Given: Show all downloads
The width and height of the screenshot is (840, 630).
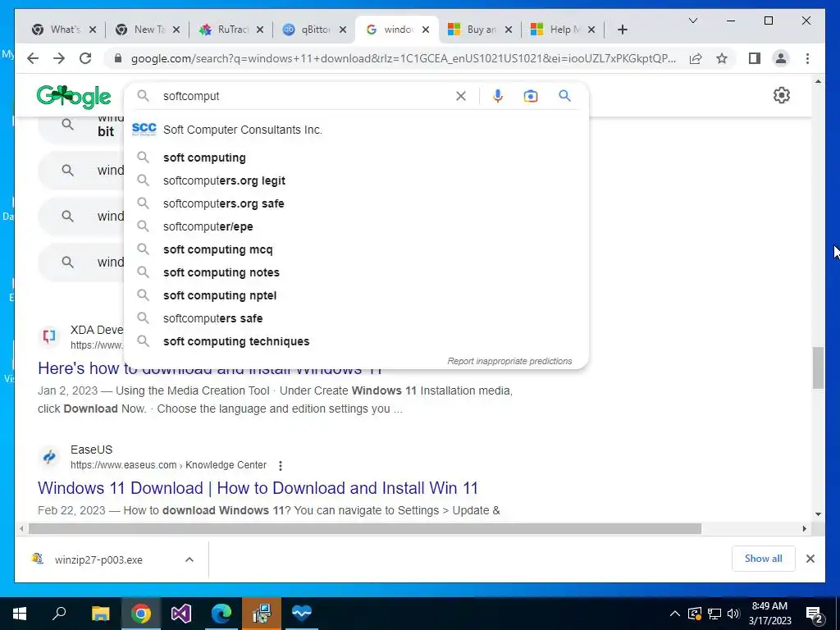Looking at the screenshot, I should [x=764, y=559].
